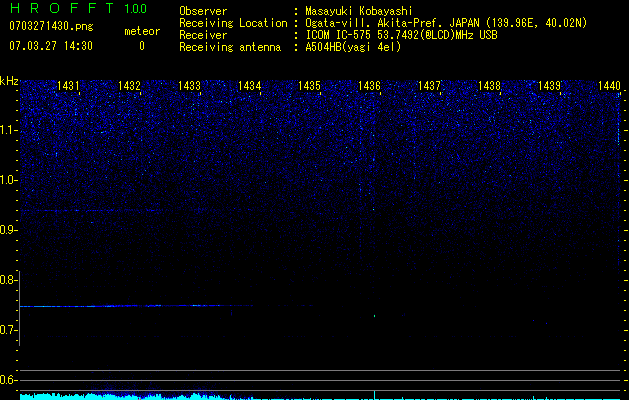Viewport: 629px width, 400px height.
Task: Click the ICOM IC-575 receiver text
Action: pyautogui.click(x=401, y=35)
